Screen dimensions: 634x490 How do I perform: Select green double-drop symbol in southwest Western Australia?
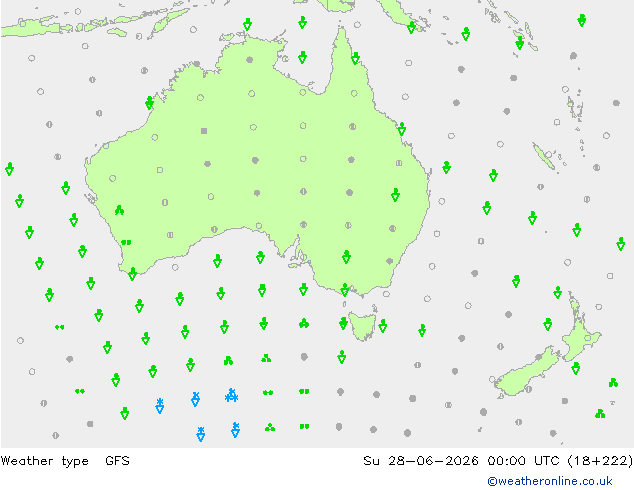click(x=126, y=243)
